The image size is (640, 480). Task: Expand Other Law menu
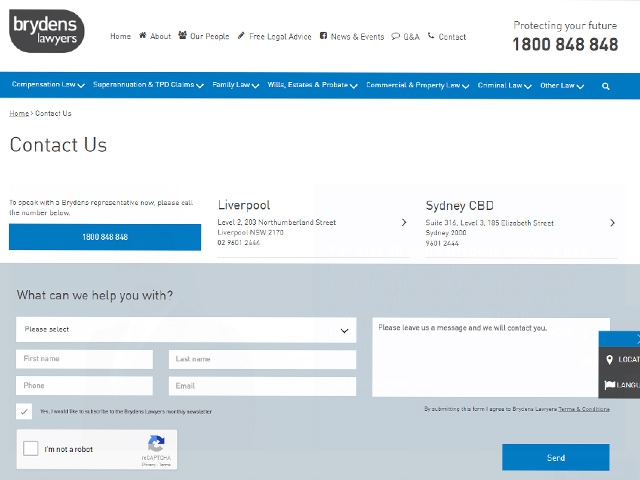point(562,85)
